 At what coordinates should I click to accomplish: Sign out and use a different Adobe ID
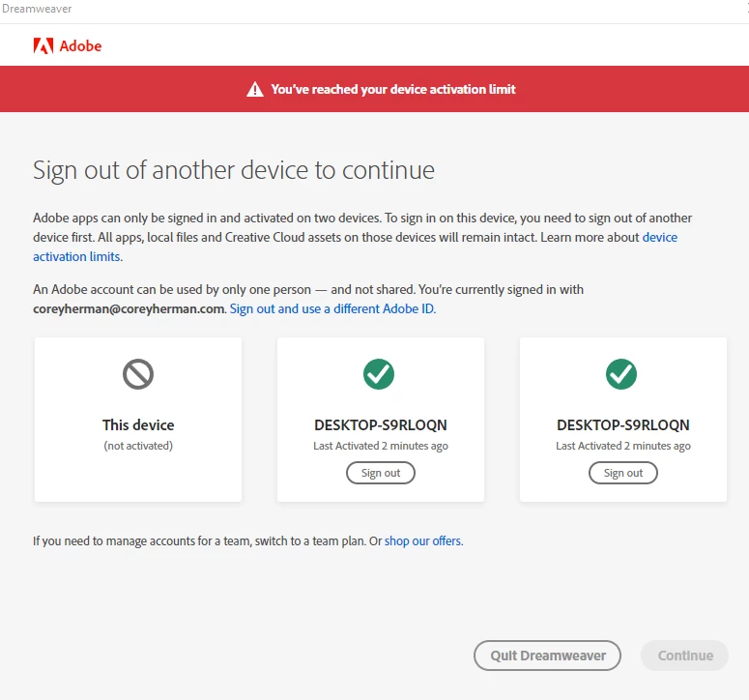coord(332,308)
